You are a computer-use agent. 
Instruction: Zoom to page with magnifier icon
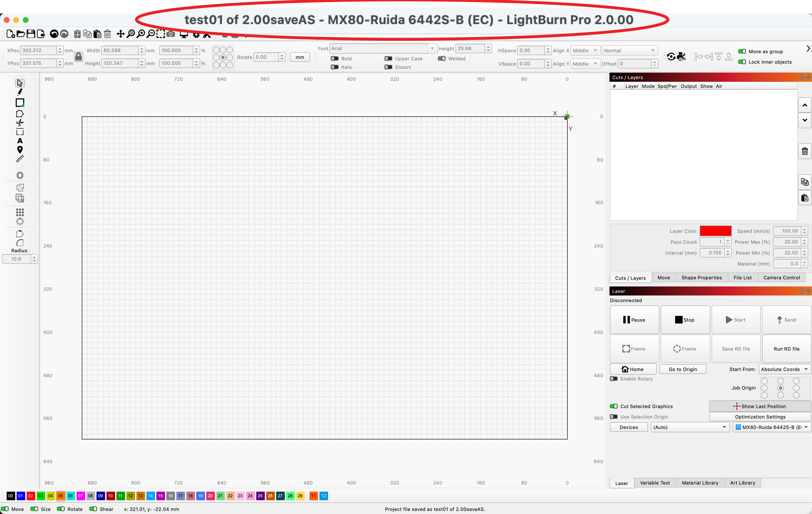click(130, 34)
